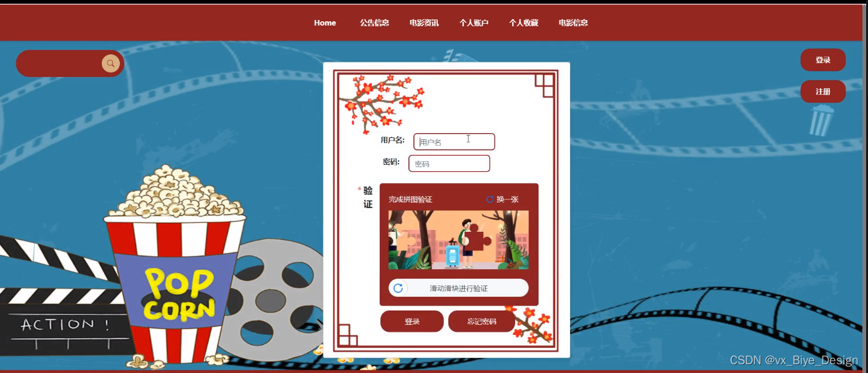This screenshot has height=373, width=868.
Task: Open the Home menu item
Action: [x=325, y=23]
